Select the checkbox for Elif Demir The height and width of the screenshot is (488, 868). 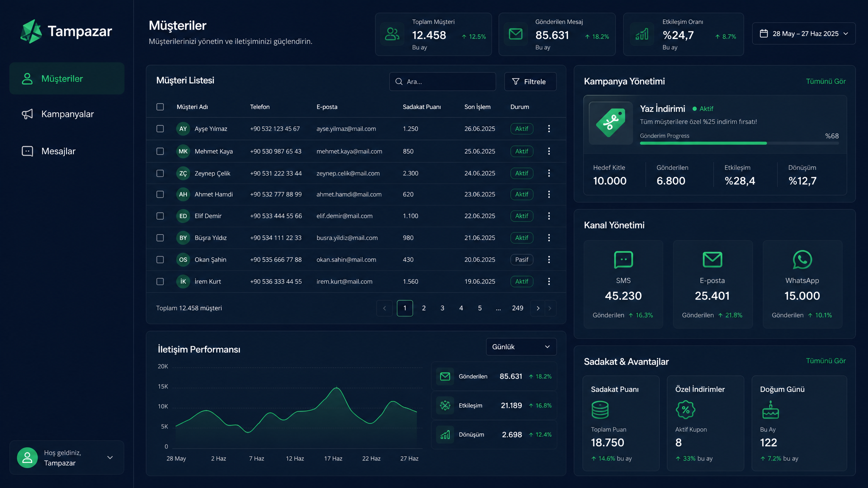click(160, 216)
